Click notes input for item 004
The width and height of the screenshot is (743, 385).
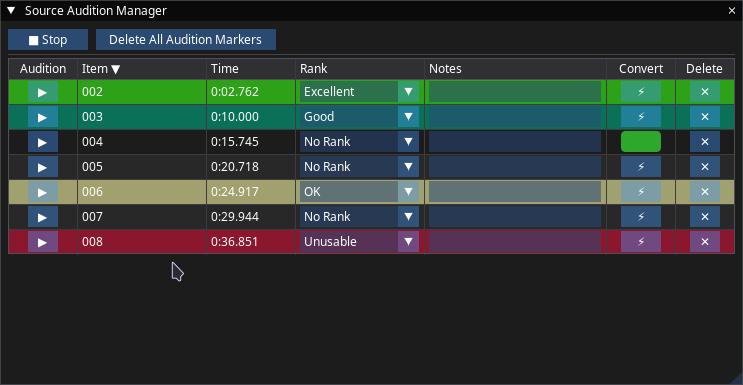point(515,142)
